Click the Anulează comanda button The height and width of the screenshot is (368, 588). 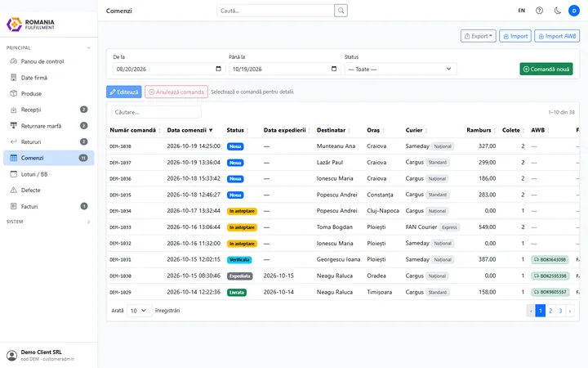click(176, 92)
